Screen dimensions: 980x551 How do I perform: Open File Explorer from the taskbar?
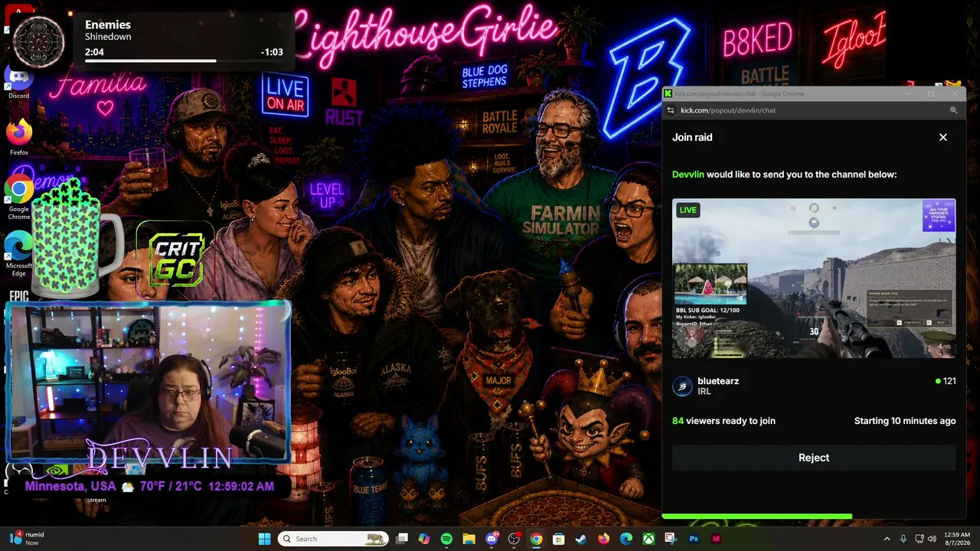tap(469, 539)
